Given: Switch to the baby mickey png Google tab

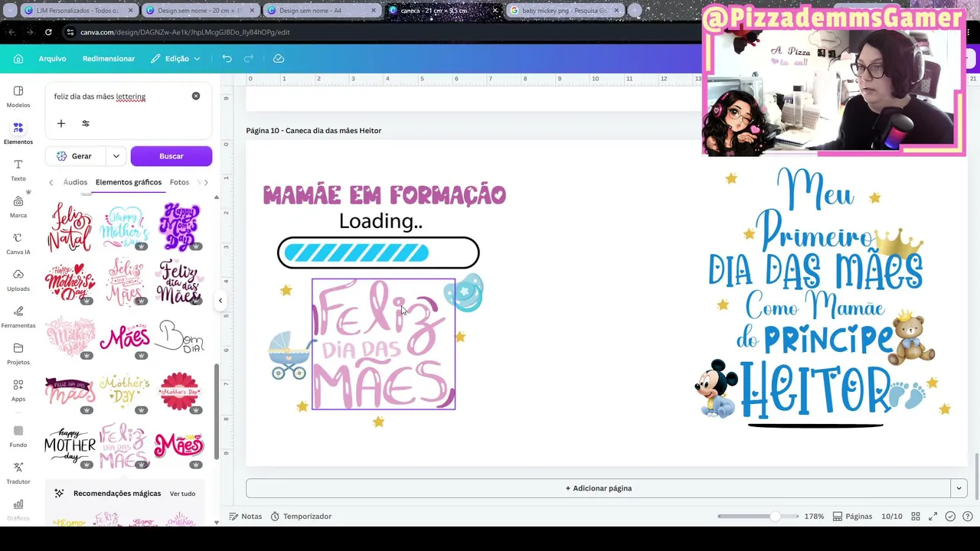Looking at the screenshot, I should (564, 11).
